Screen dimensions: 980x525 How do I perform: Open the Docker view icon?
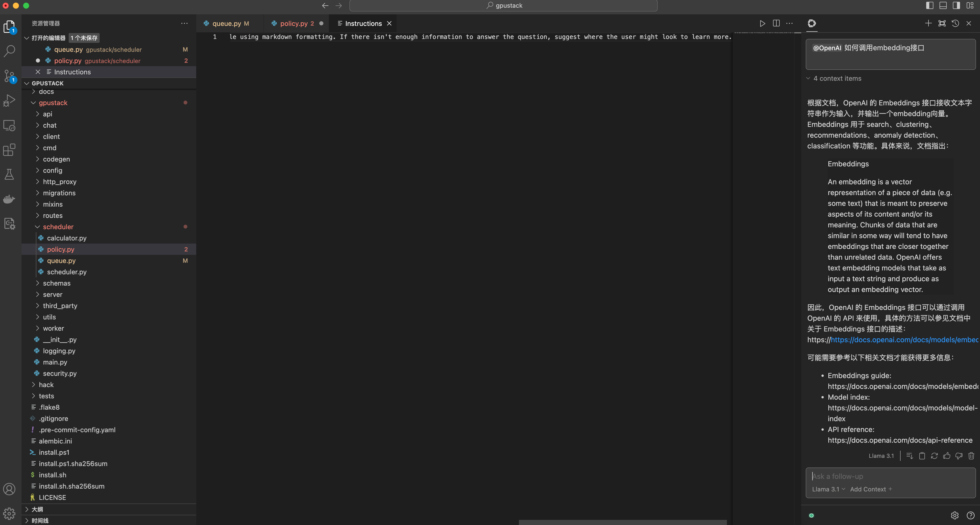coord(9,199)
